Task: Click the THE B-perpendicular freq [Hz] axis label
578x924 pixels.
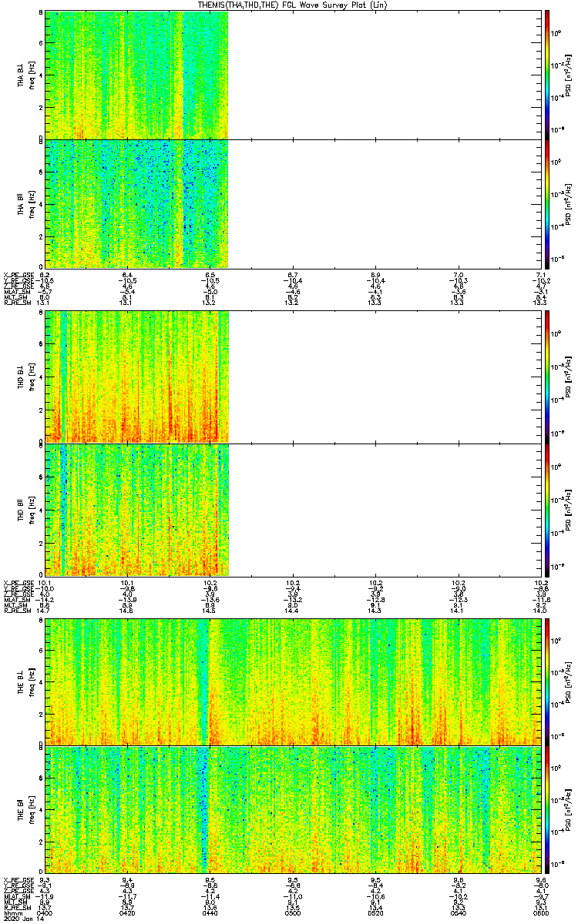Action: coord(31,681)
